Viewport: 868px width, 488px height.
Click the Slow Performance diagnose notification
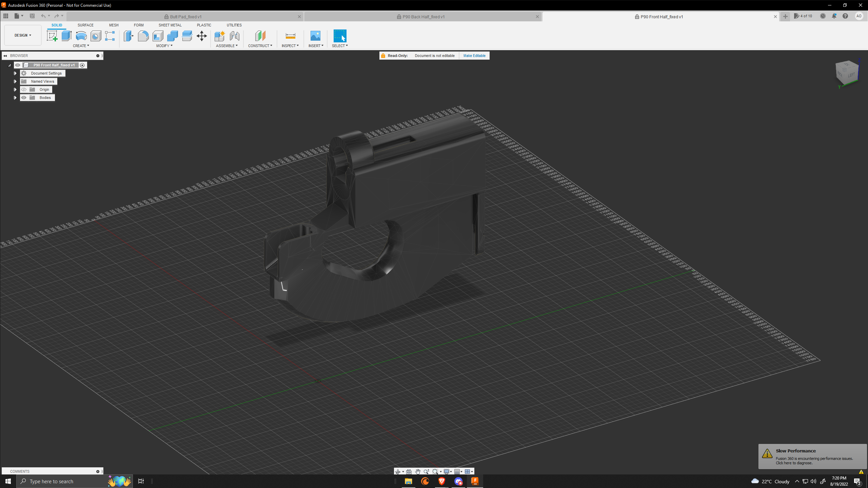click(x=812, y=456)
